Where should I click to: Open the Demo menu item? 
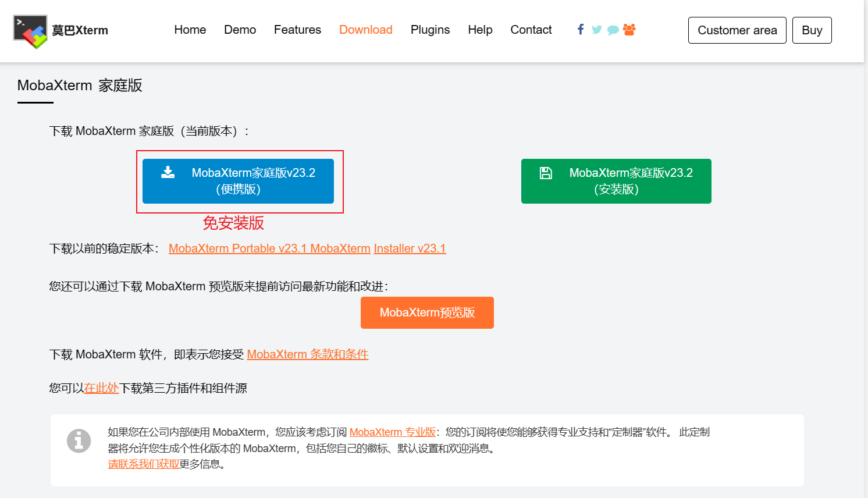click(x=240, y=30)
